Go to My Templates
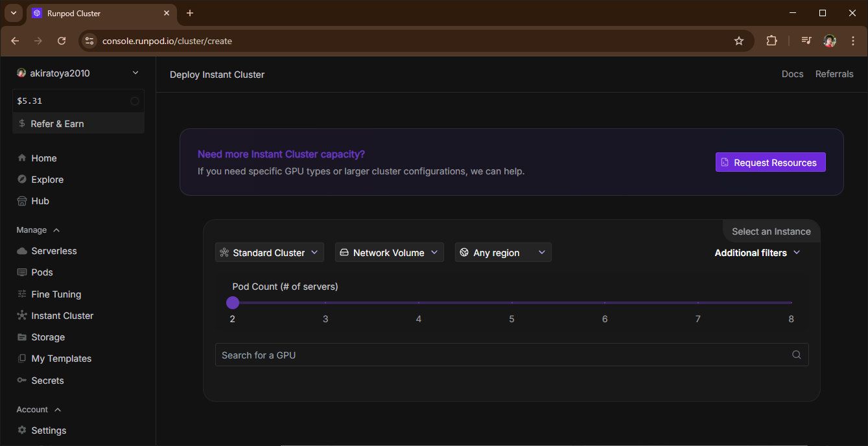This screenshot has width=868, height=446. click(x=54, y=358)
